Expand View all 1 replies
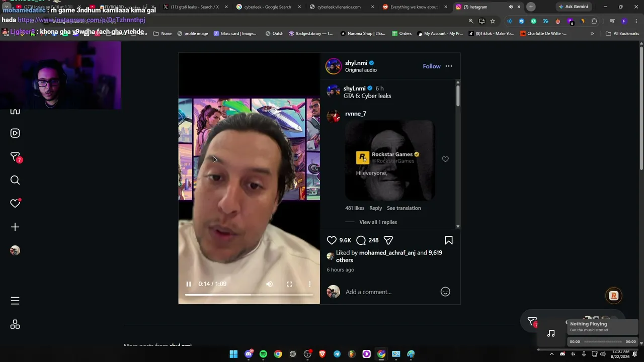This screenshot has width=644, height=362. point(378,222)
